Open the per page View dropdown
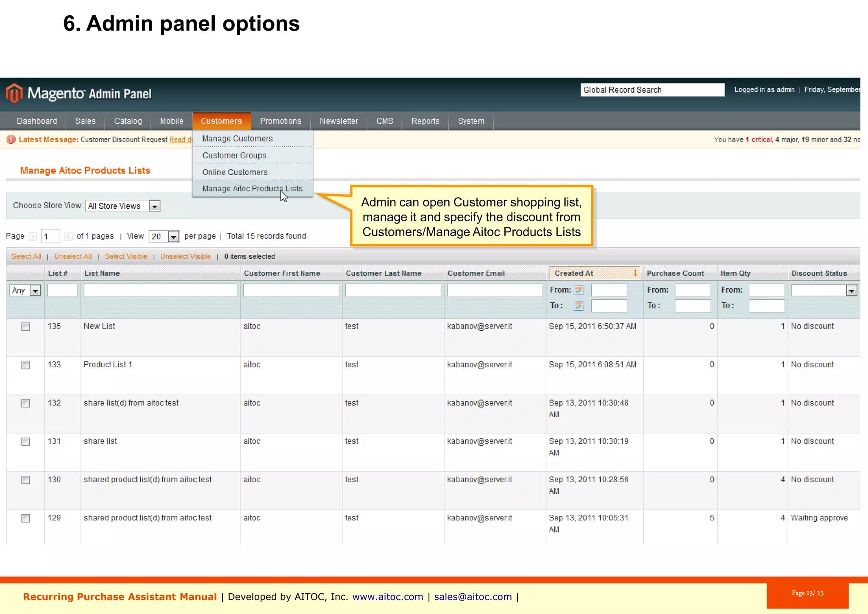 tap(164, 236)
